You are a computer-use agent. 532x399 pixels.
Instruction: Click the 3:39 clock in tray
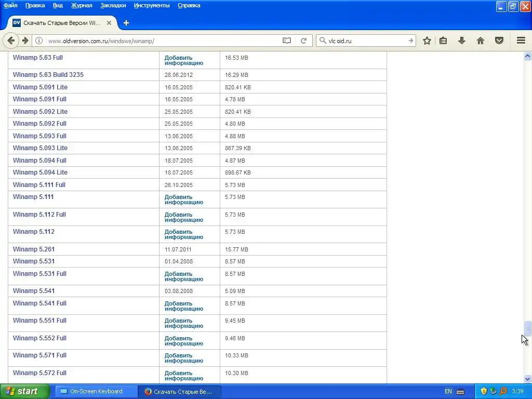518,392
